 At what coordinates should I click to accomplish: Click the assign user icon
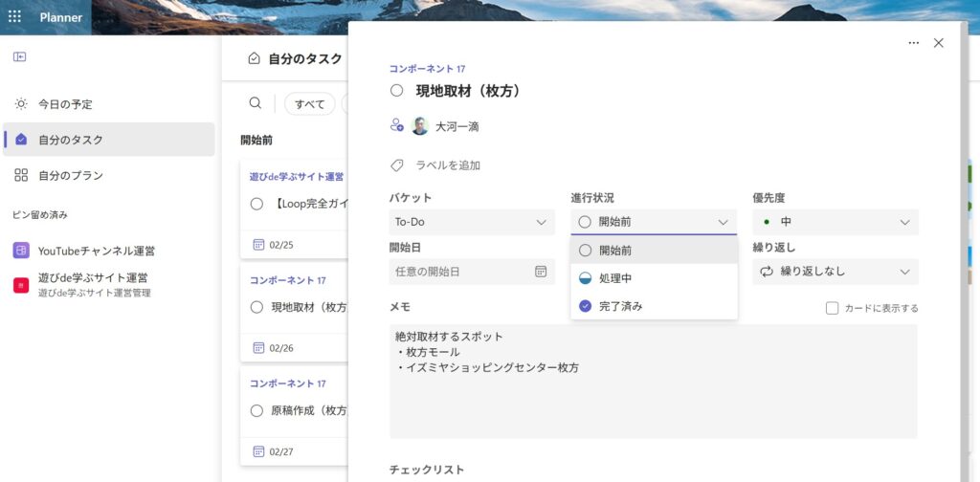397,125
